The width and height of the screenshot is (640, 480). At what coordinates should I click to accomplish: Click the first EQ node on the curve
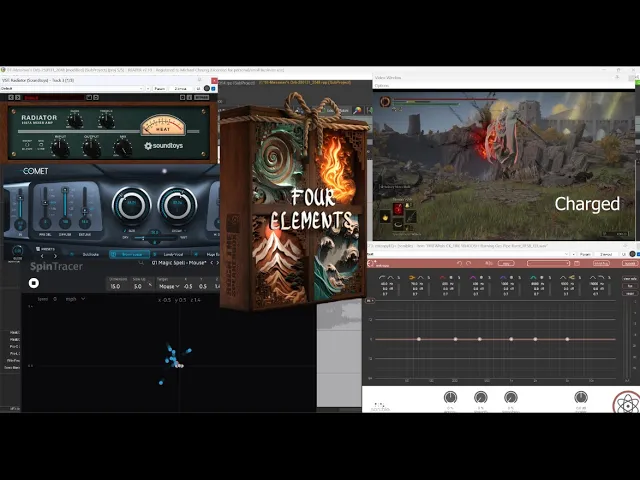click(419, 339)
